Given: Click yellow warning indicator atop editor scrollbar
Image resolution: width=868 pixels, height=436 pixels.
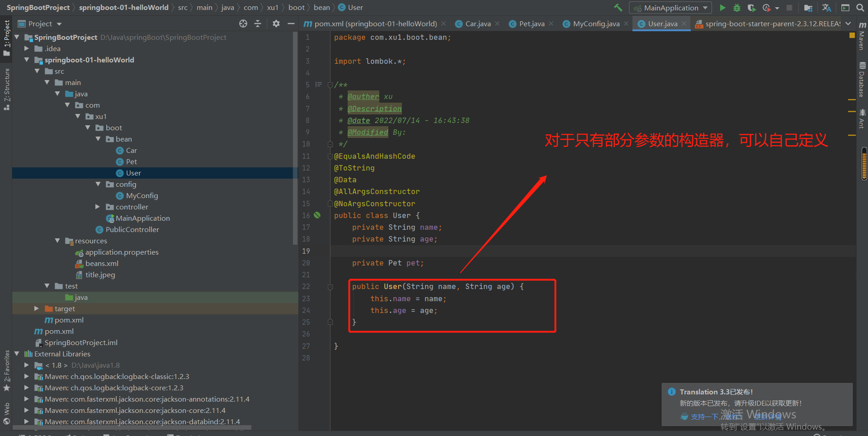Looking at the screenshot, I should (x=852, y=35).
